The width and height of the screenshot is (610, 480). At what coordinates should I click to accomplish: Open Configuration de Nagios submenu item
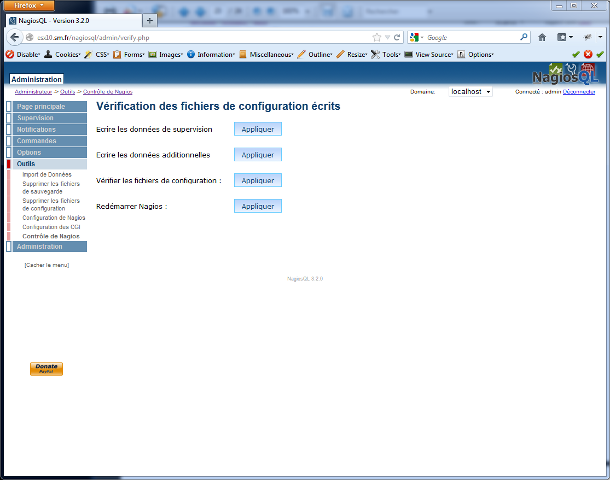point(54,218)
